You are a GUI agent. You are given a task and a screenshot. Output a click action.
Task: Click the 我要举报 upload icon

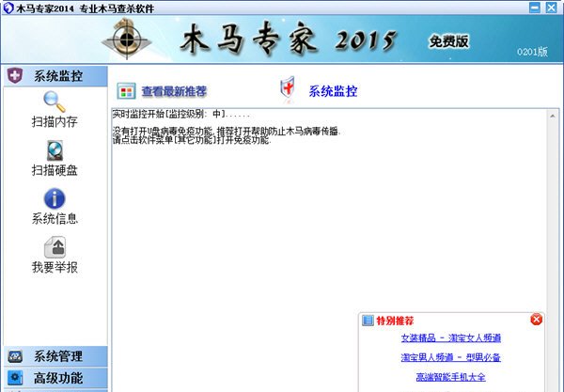click(x=55, y=247)
